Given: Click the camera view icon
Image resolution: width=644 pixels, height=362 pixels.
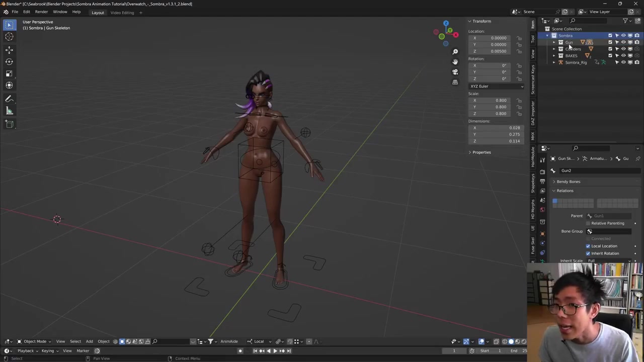Looking at the screenshot, I should click(x=455, y=72).
